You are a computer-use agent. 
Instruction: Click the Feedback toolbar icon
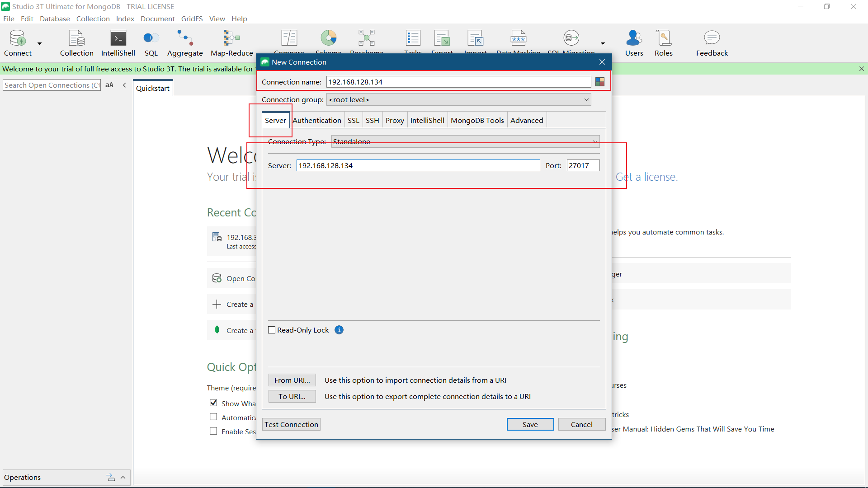tap(712, 43)
